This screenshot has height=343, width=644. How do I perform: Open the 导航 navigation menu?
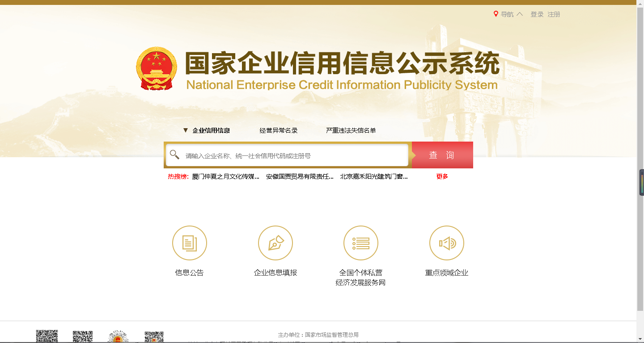(x=507, y=14)
